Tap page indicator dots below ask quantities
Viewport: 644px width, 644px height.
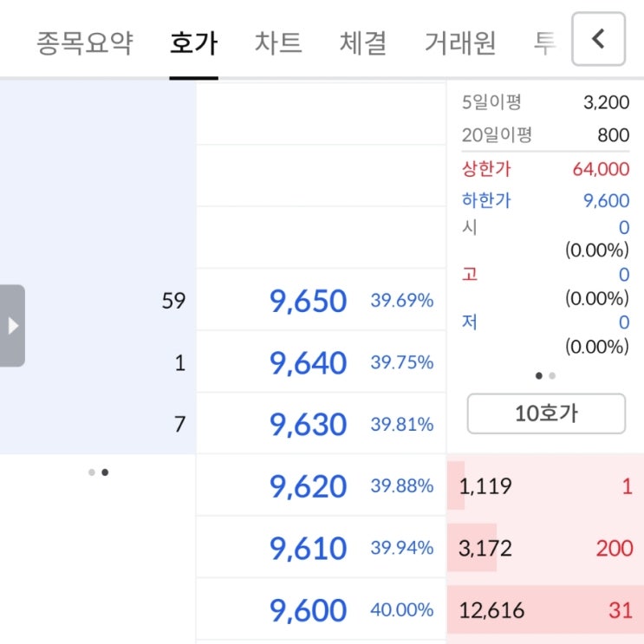pos(98,472)
